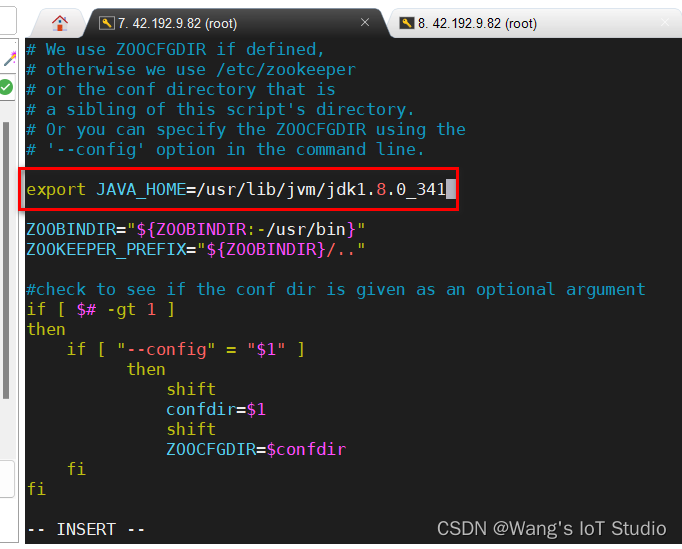
Task: Click the 'ZOOCFGDIR=$confdir' line
Action: click(x=256, y=449)
